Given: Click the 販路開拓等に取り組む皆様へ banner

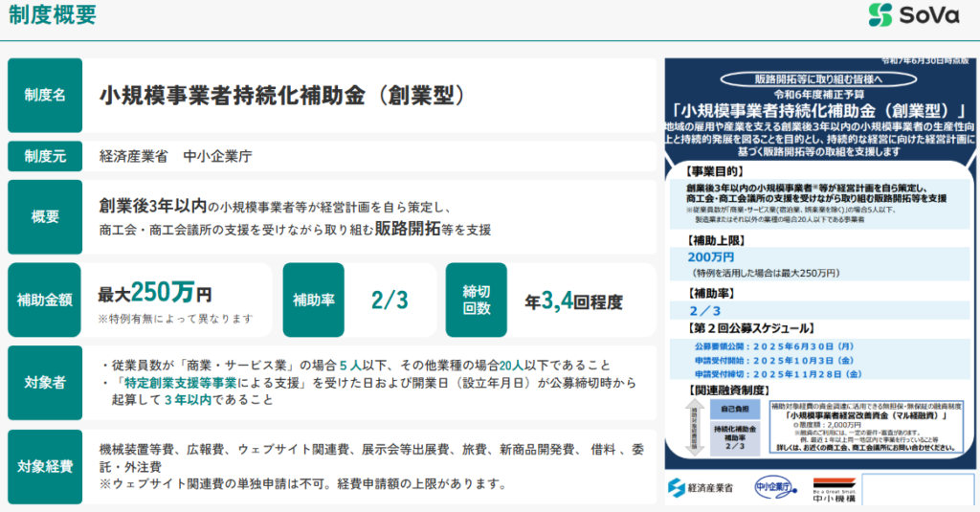Looking at the screenshot, I should pyautogui.click(x=820, y=80).
